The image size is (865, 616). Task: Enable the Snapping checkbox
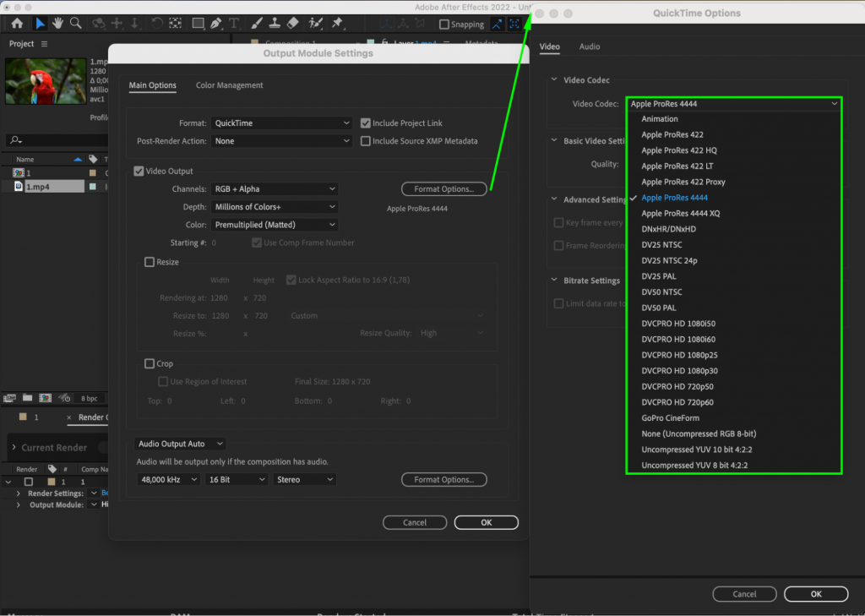(x=445, y=24)
